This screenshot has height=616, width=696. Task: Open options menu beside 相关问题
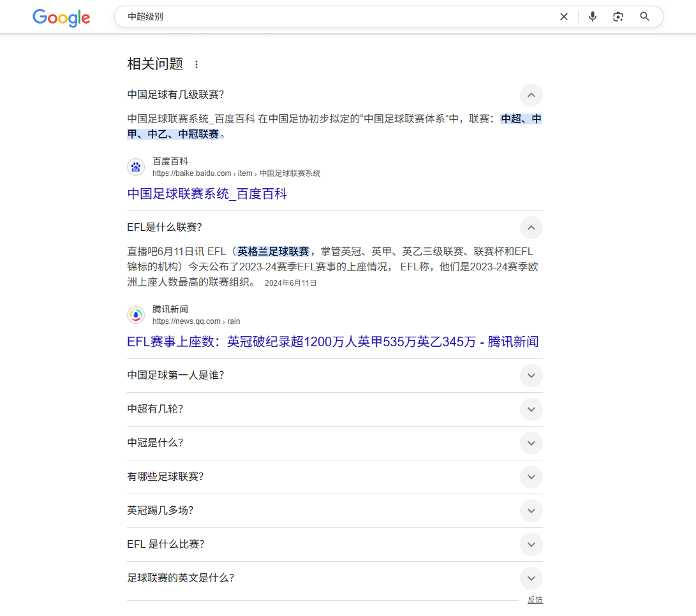pos(196,64)
